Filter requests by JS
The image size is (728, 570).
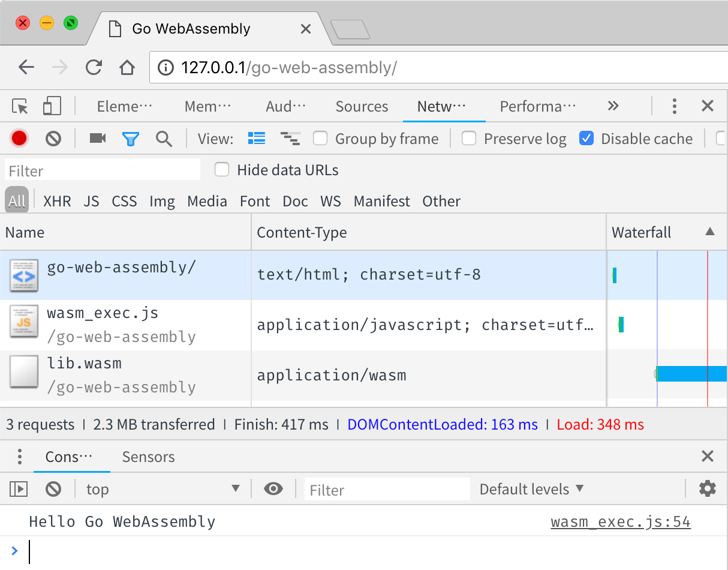click(x=91, y=201)
